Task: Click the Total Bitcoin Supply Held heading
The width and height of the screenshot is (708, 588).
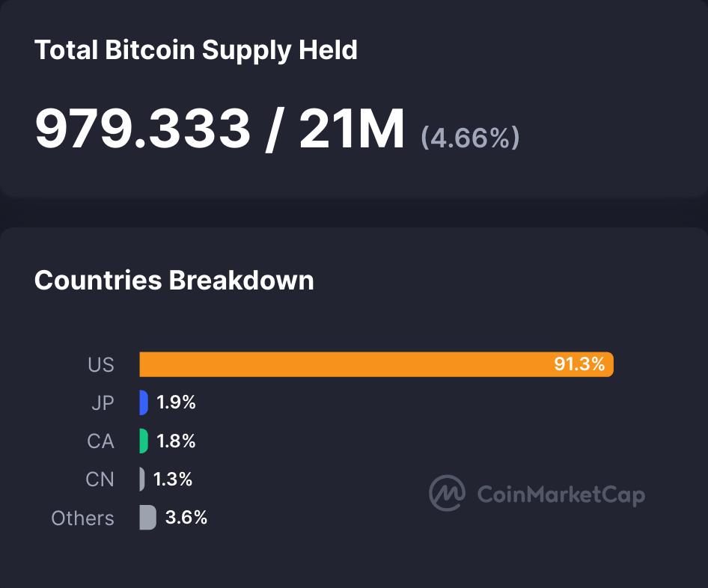Action: [196, 50]
